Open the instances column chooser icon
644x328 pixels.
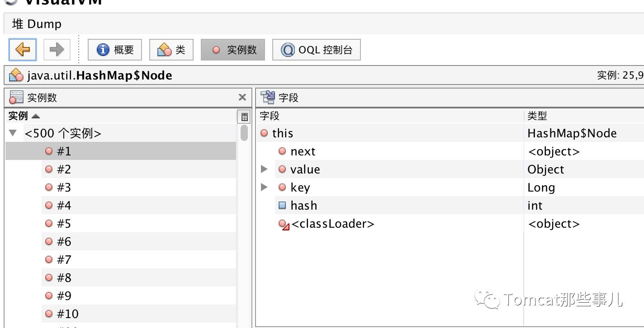coord(244,117)
